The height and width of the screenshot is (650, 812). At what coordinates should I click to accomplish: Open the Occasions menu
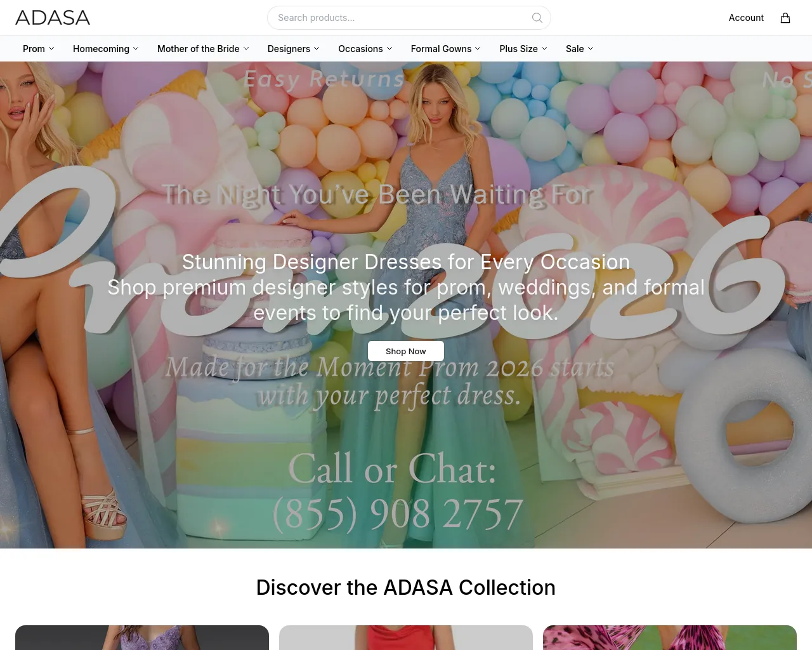pyautogui.click(x=365, y=49)
